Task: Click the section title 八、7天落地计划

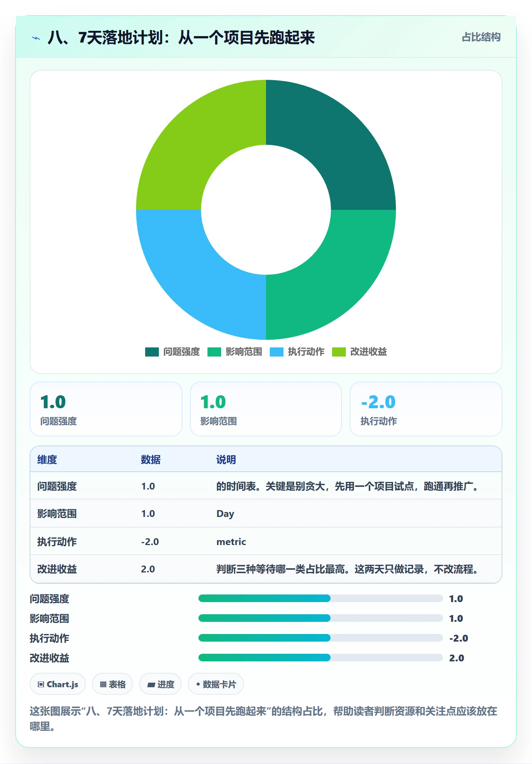Action: point(181,38)
